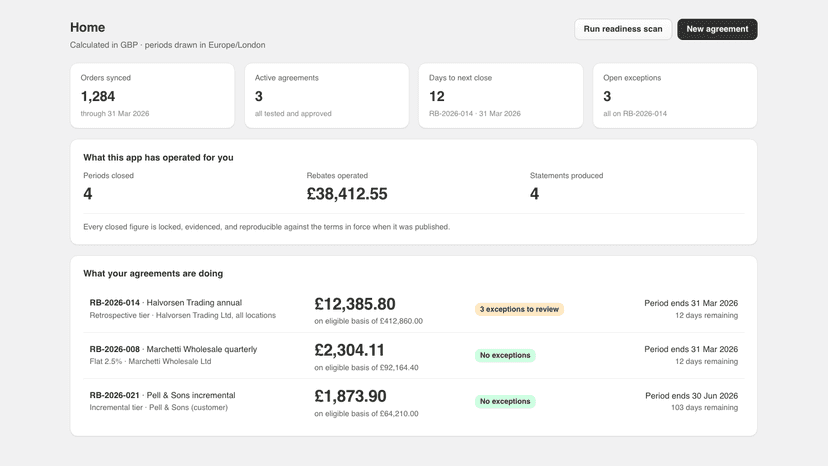Create a New agreement
The image size is (828, 466).
717,29
